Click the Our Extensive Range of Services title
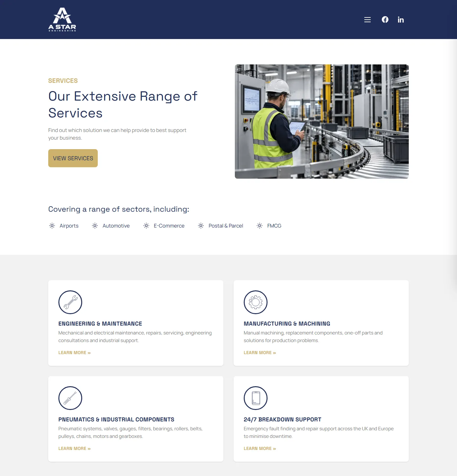The width and height of the screenshot is (457, 476). (x=123, y=104)
